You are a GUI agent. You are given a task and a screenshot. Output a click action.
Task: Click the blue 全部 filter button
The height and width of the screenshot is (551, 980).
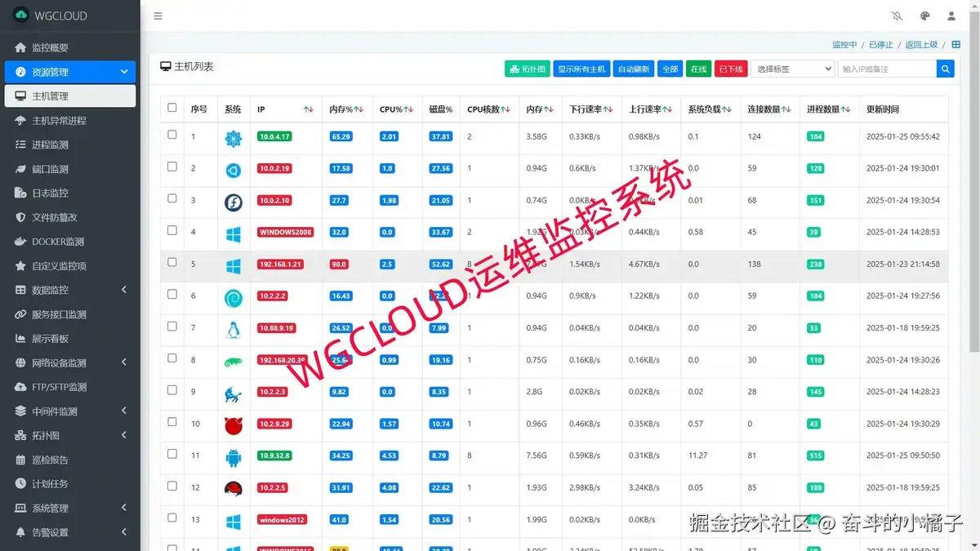pyautogui.click(x=670, y=69)
